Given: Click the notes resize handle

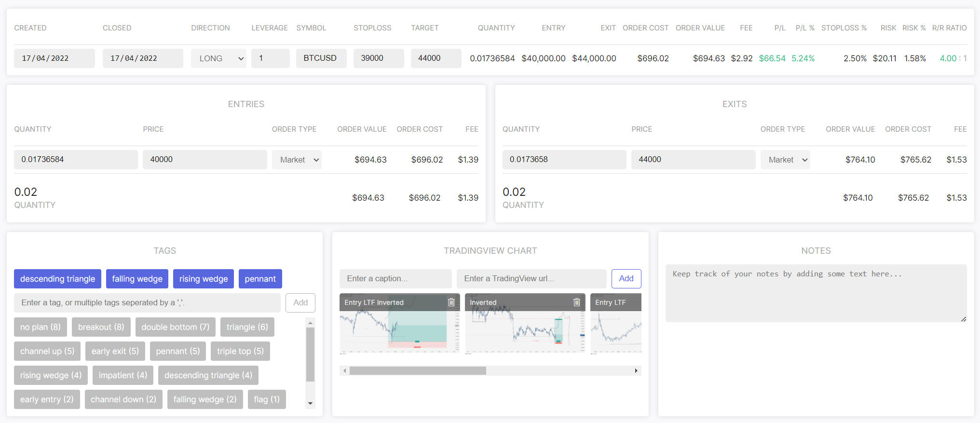Looking at the screenshot, I should tap(963, 319).
